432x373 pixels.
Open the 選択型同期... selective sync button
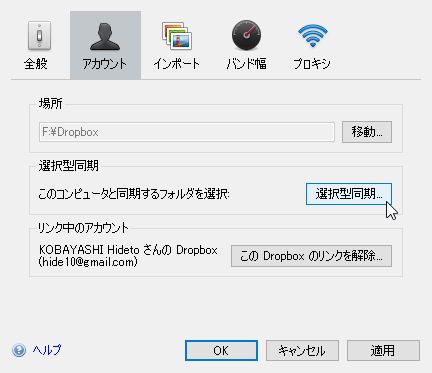(x=349, y=194)
